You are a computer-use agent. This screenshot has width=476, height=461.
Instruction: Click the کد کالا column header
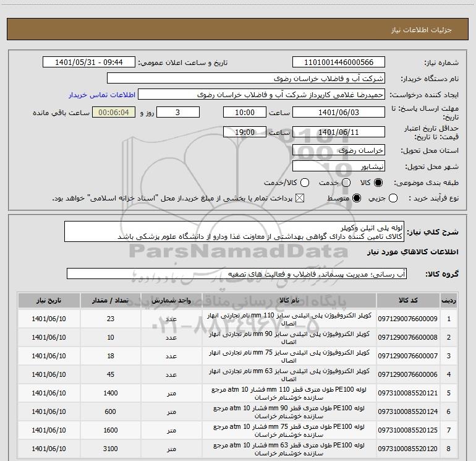click(x=408, y=300)
